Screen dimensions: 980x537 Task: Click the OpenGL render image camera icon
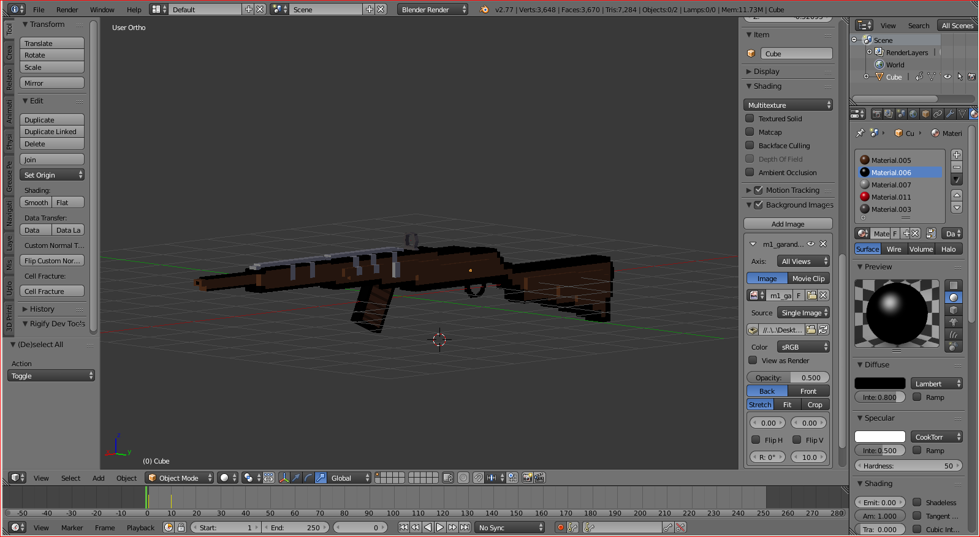pos(527,478)
